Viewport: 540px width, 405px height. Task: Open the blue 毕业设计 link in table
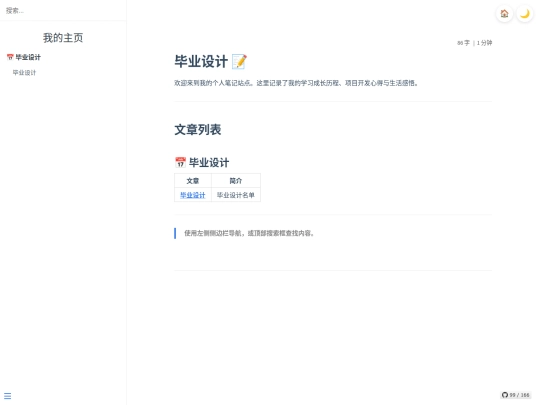pos(193,195)
